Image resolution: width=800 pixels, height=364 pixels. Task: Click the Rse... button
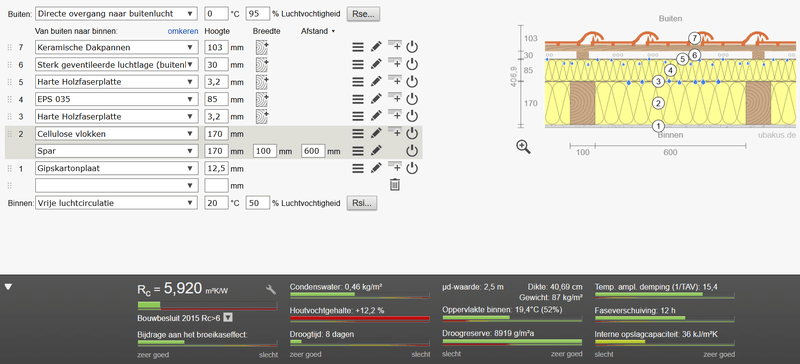[x=363, y=14]
